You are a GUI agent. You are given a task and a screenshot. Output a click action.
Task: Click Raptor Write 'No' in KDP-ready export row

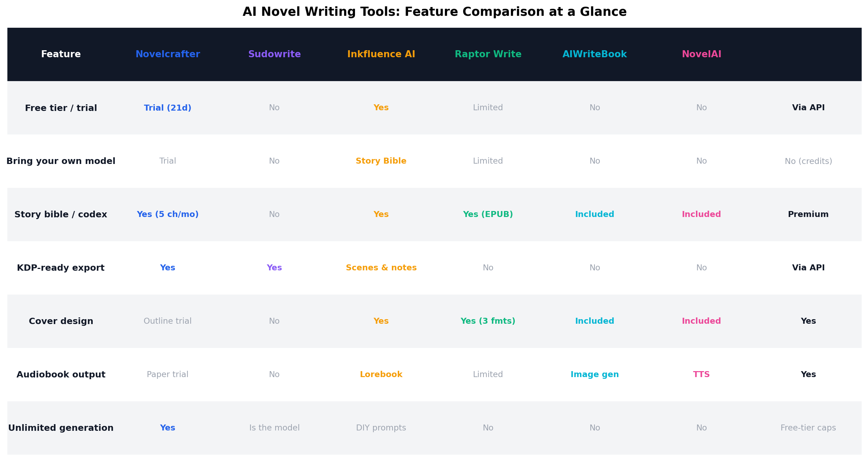(488, 268)
